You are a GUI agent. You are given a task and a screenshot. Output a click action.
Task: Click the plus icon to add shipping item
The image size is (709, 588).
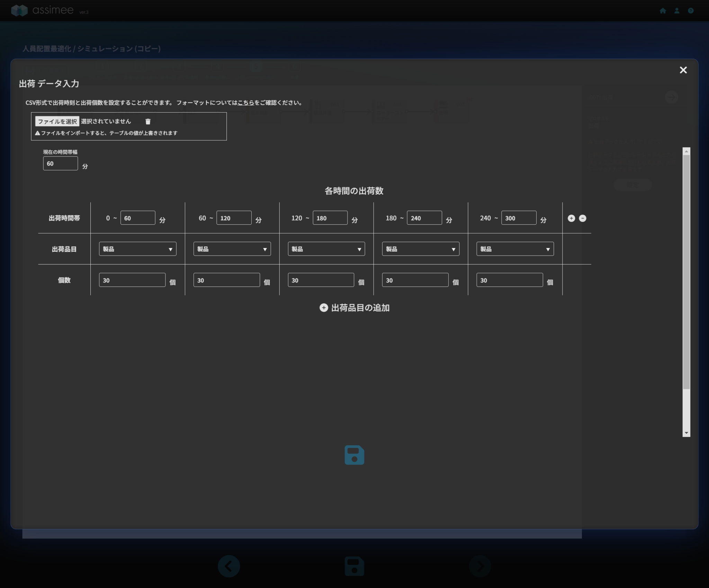pos(324,308)
